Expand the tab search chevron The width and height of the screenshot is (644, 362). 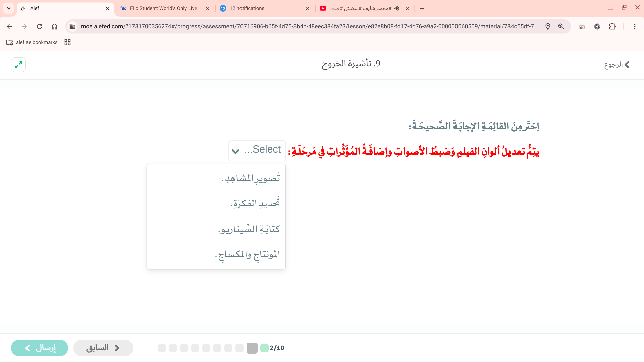[x=9, y=9]
